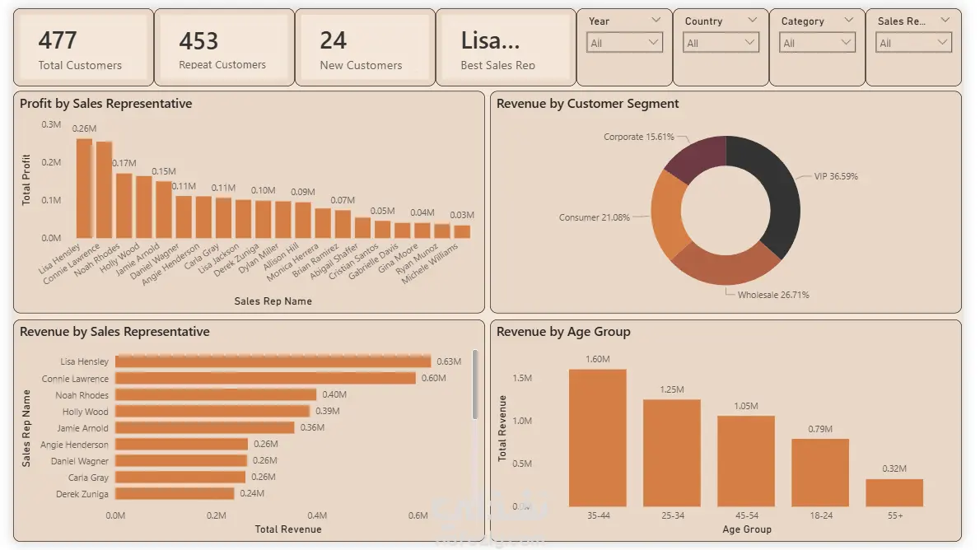The height and width of the screenshot is (550, 980).
Task: Expand the Category slicer header chevron
Action: [x=849, y=20]
